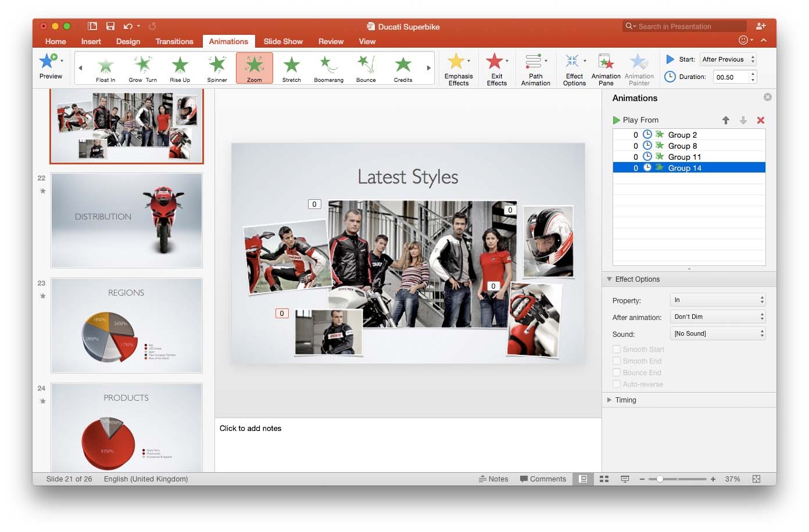The height and width of the screenshot is (532, 809).
Task: Open the Review tab
Action: 331,41
